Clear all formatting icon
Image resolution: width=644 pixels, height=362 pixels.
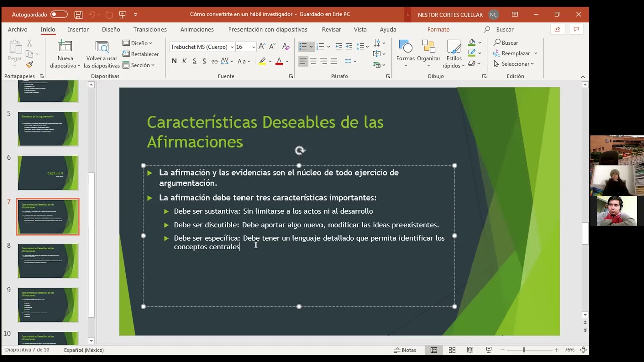[x=286, y=47]
